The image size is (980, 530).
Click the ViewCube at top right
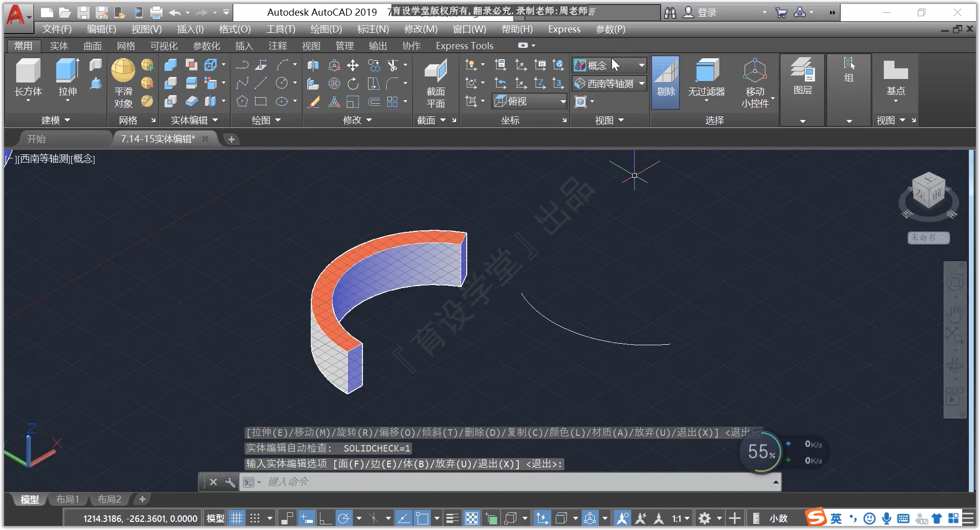[929, 191]
